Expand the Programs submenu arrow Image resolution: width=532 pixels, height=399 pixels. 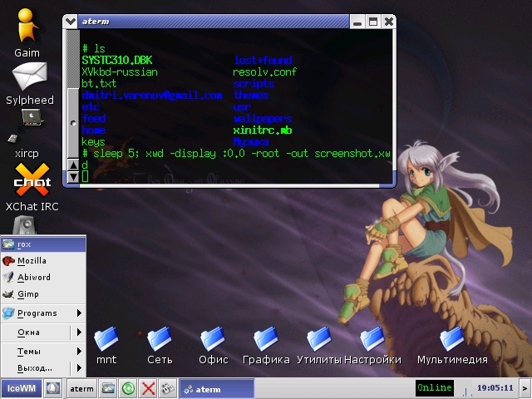coord(79,313)
